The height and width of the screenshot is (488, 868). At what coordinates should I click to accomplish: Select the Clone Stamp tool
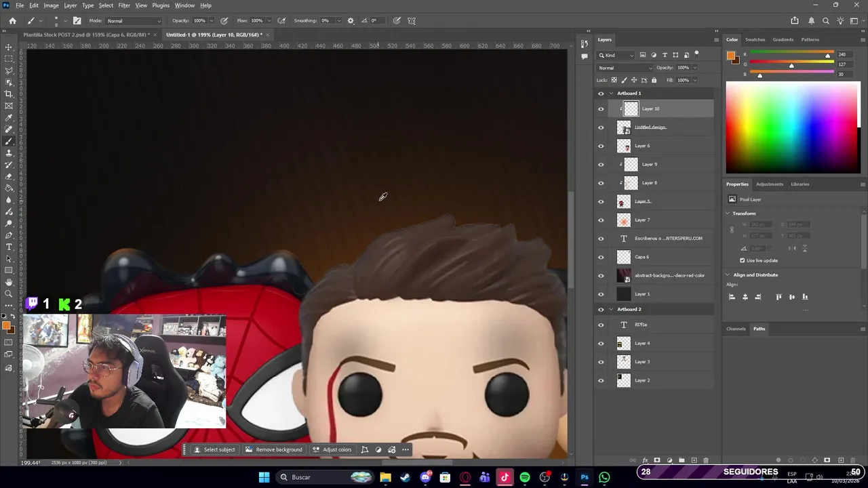(x=9, y=153)
